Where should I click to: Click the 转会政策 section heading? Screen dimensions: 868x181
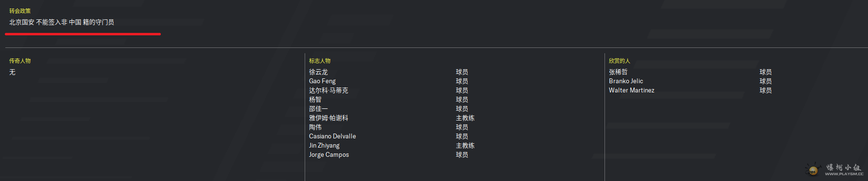(x=20, y=11)
